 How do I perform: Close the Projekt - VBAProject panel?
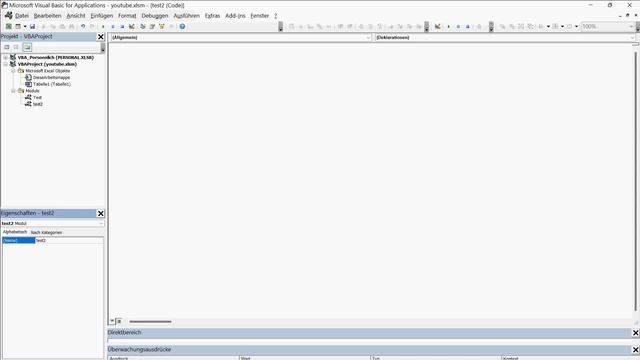click(101, 37)
